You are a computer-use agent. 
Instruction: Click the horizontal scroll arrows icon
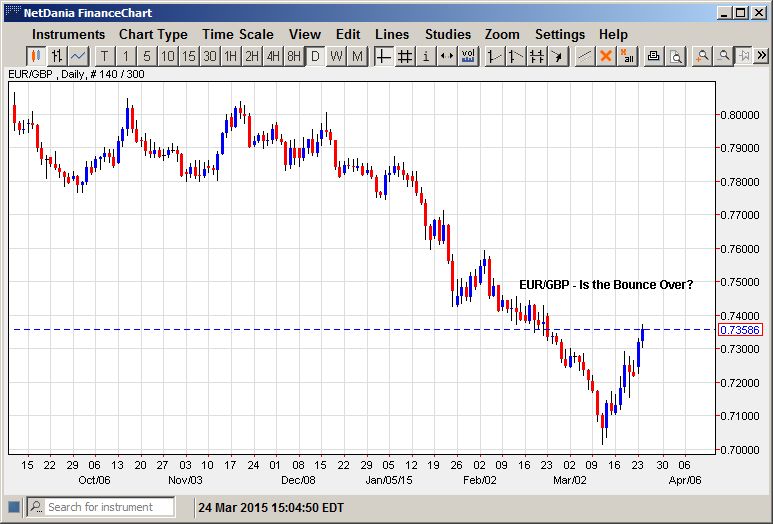click(447, 56)
